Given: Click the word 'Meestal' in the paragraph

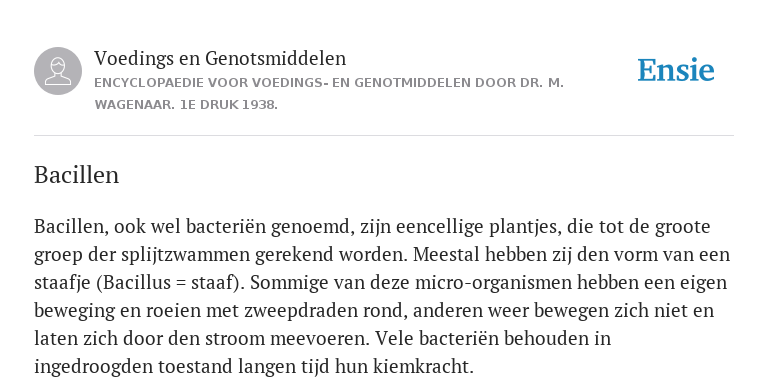Looking at the screenshot, I should [446, 255].
